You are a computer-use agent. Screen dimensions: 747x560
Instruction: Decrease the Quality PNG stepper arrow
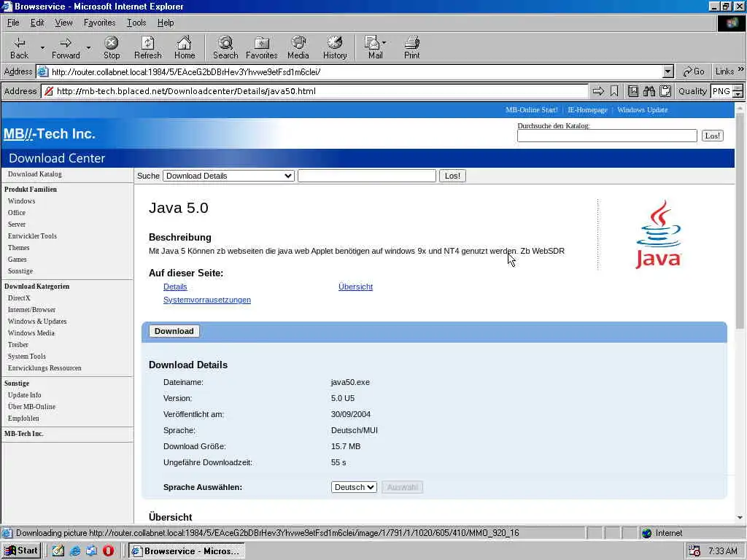(738, 94)
